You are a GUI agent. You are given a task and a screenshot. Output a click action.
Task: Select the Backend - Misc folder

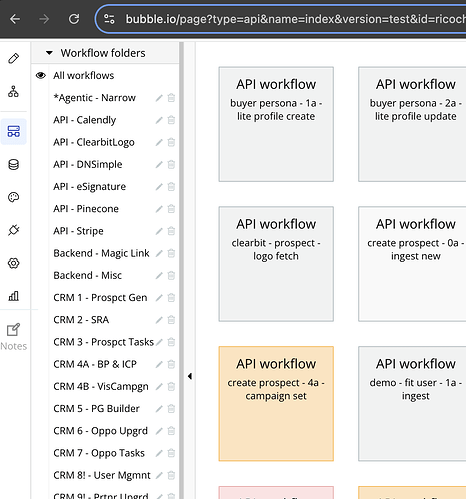click(88, 275)
